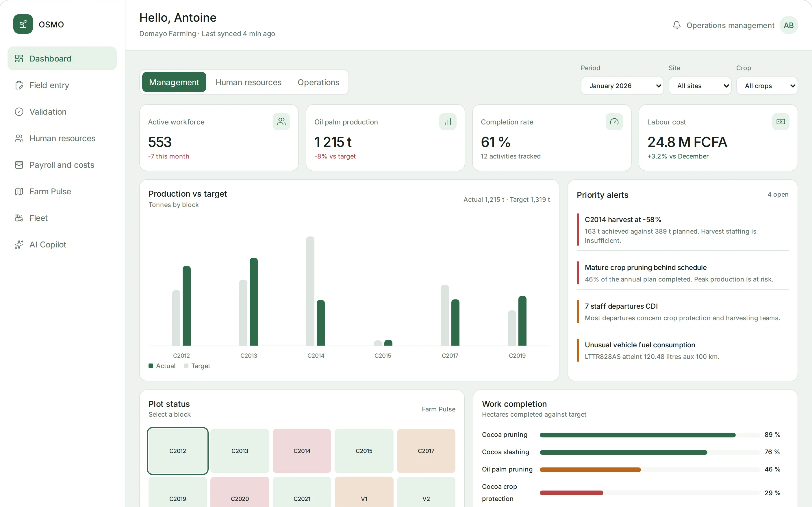Click the AI Copilot sparkle icon
Viewport: 812px width, 507px height.
tap(19, 245)
